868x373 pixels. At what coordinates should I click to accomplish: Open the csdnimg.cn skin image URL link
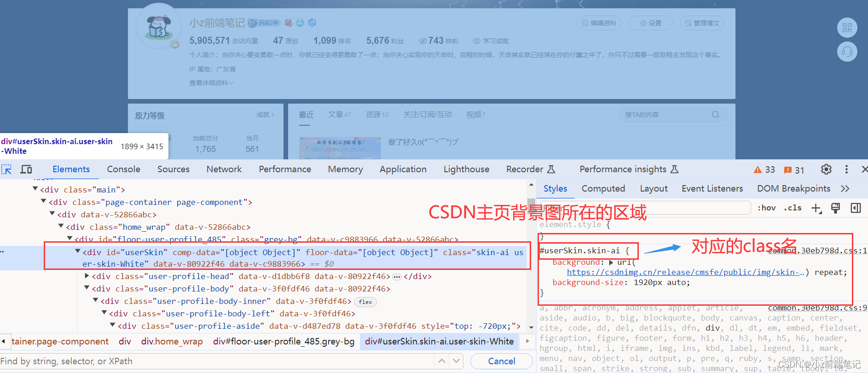(685, 273)
